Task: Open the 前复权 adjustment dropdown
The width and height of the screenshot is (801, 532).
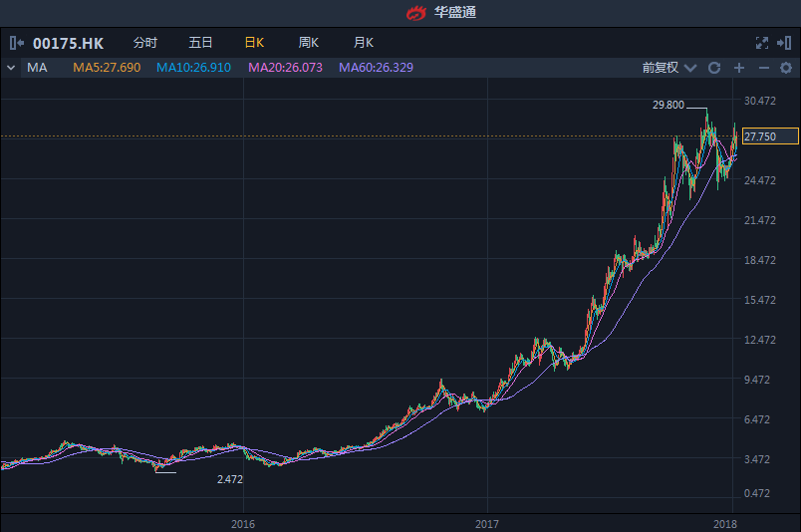Action: [666, 68]
